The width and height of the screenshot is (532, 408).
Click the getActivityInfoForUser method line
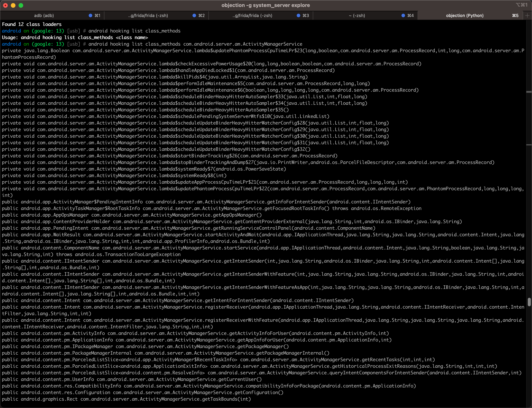pyautogui.click(x=195, y=333)
